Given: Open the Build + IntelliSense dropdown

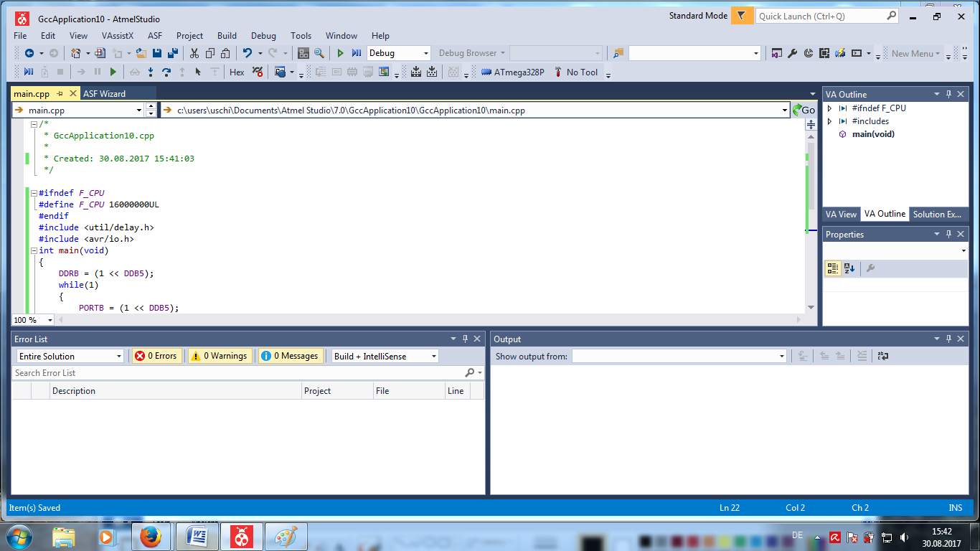Looking at the screenshot, I should click(433, 356).
